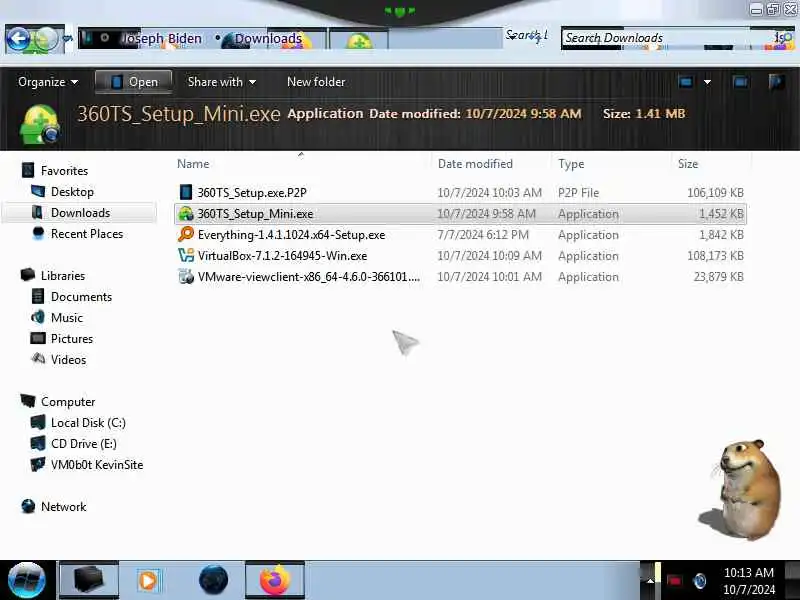This screenshot has height=600, width=800.
Task: Select the VMware-viewclient-x86_64 filename
Action: click(x=309, y=277)
